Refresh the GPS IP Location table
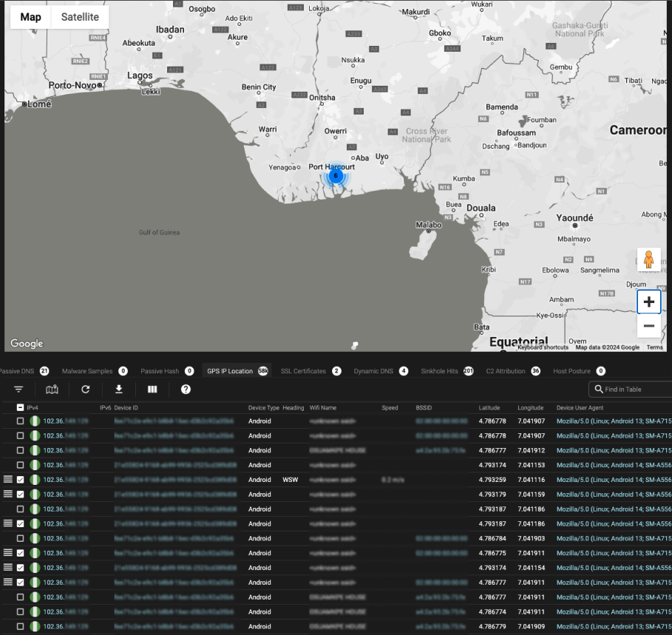Viewport: 672px width, 635px height. [85, 390]
